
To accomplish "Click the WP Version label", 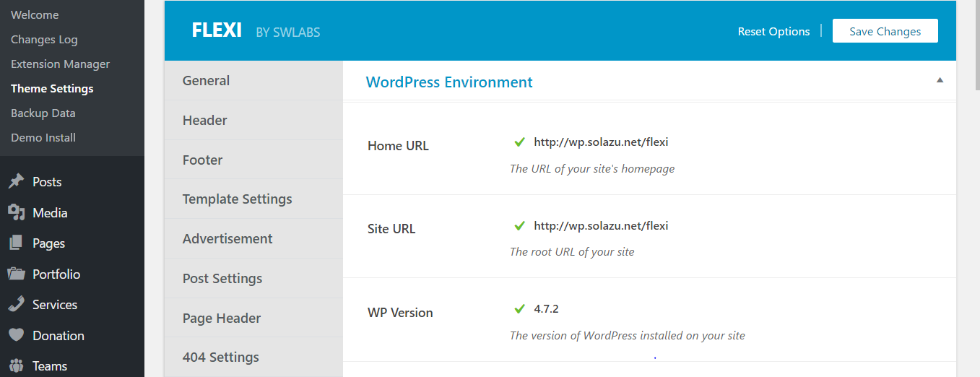I will pyautogui.click(x=400, y=313).
